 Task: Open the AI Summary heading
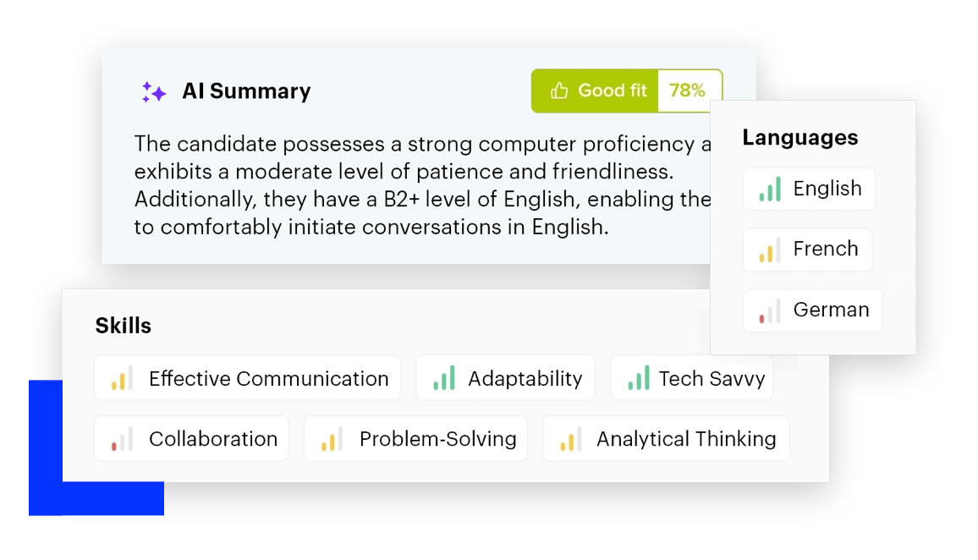click(x=246, y=91)
